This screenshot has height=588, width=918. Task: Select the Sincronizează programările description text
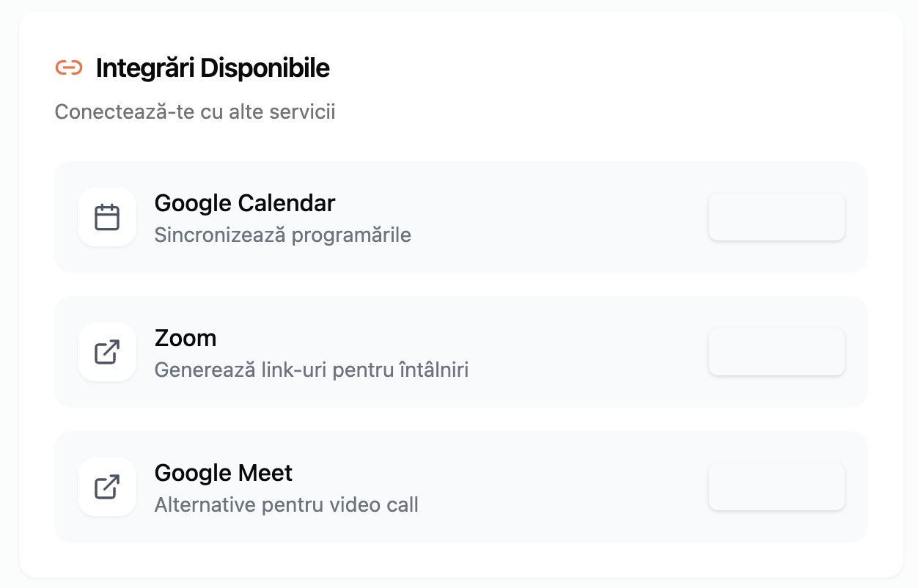[x=282, y=235]
